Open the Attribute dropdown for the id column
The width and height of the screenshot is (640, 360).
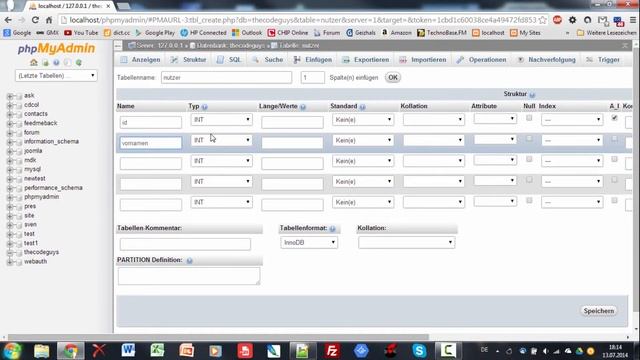click(495, 119)
